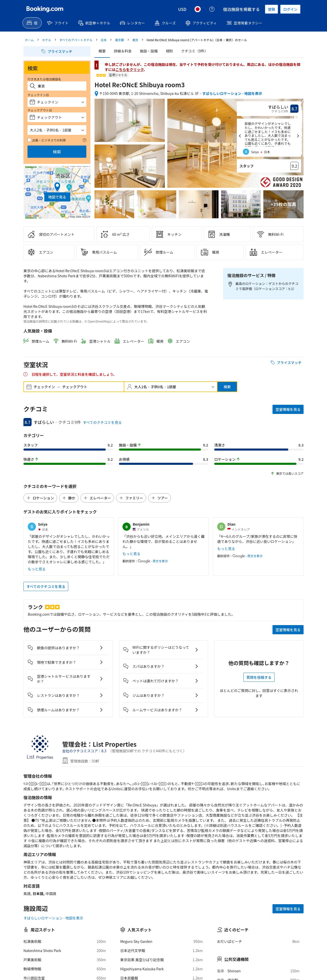327x980 pixels.
Task: Click the ログイン login button
Action: tap(290, 9)
